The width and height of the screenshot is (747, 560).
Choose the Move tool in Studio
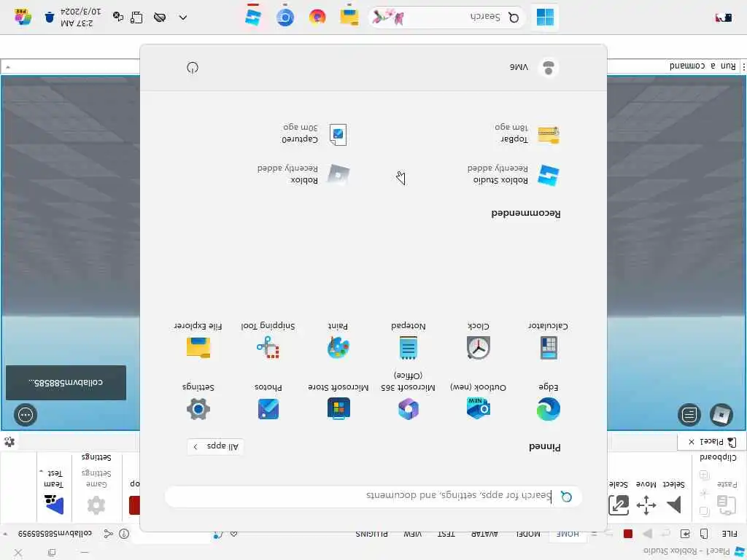[646, 498]
